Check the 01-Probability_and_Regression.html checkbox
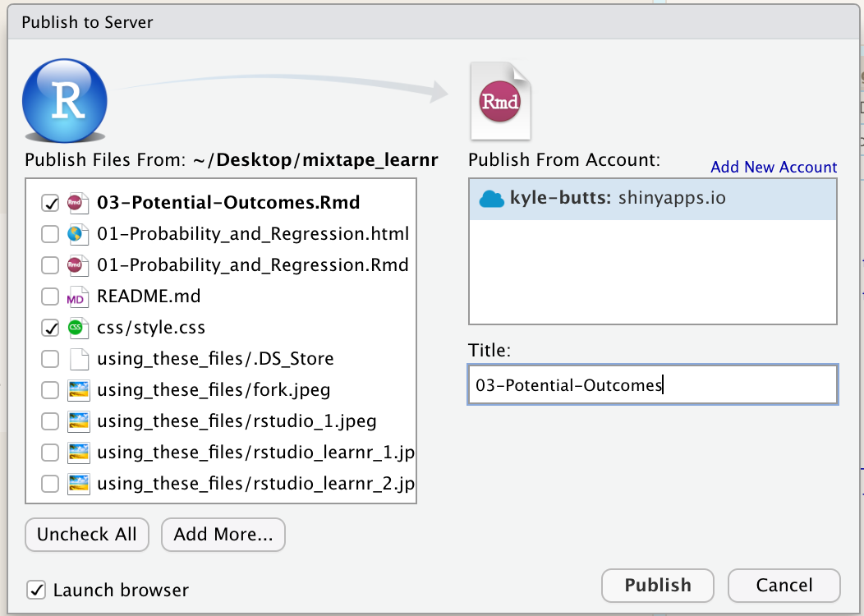The width and height of the screenshot is (864, 616). pos(50,234)
